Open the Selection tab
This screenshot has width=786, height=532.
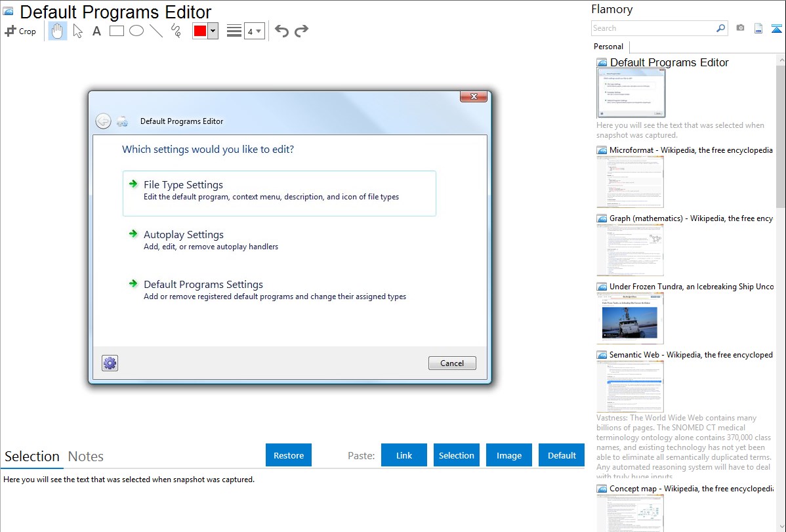[32, 457]
